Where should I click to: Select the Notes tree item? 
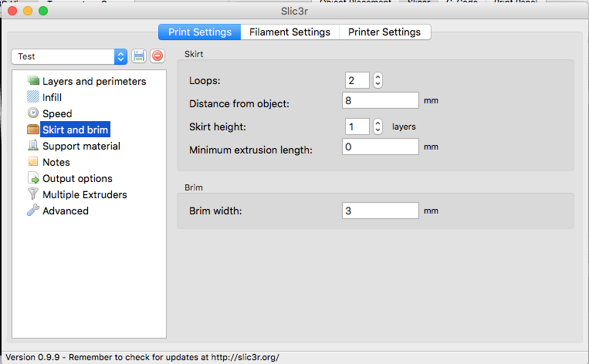[x=56, y=162]
